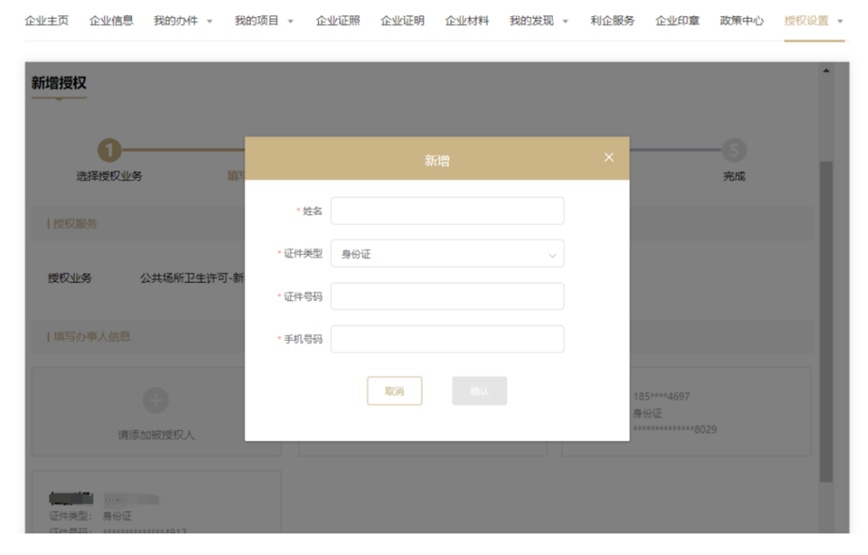Click into the 手机号码 field
This screenshot has height=555, width=868.
pos(447,339)
